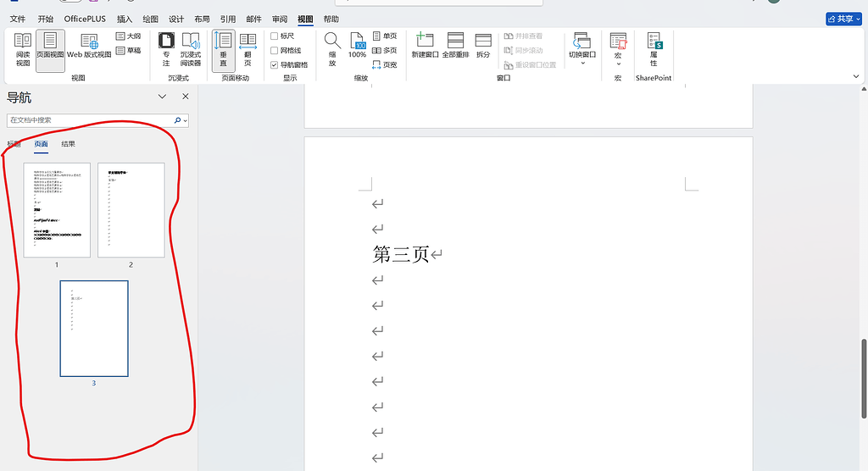Select page 3 thumbnail
Viewport: 868px width, 471px height.
[x=94, y=329]
